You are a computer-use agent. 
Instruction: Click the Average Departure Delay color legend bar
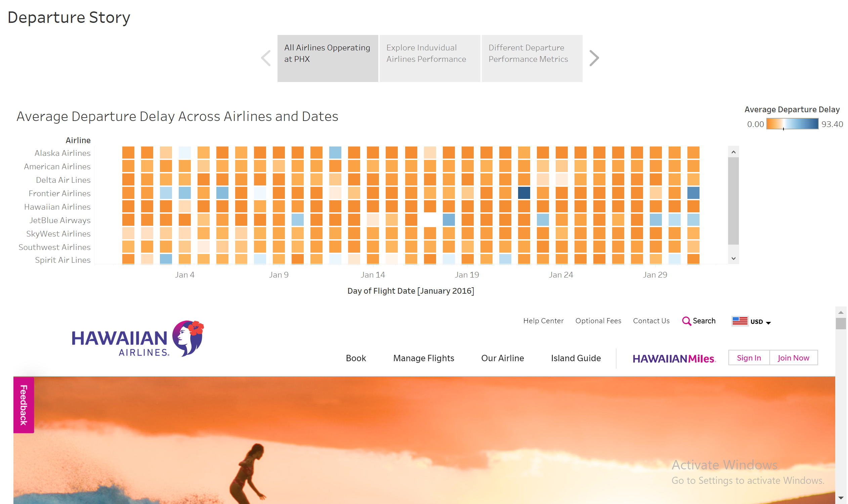click(793, 124)
